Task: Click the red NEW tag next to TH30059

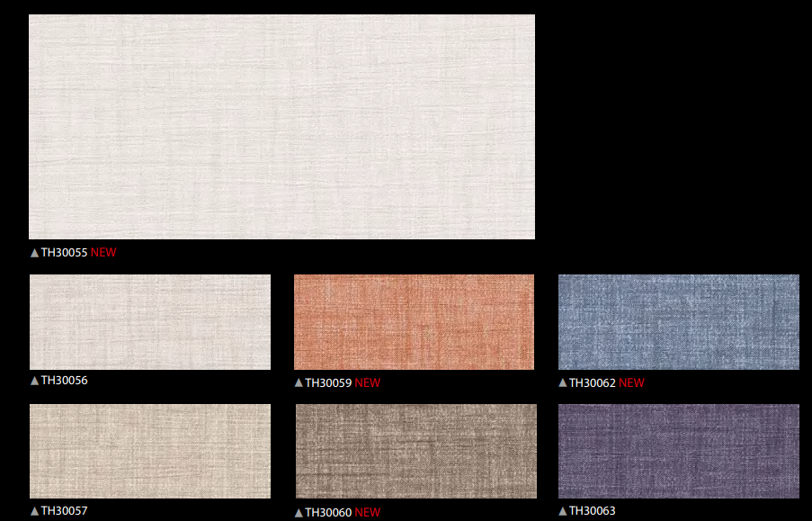Action: pyautogui.click(x=368, y=382)
